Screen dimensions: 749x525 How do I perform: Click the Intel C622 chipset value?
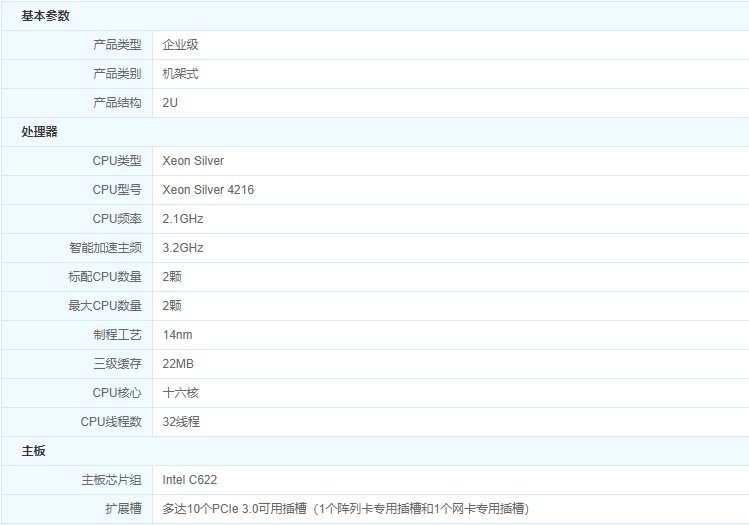(x=191, y=480)
